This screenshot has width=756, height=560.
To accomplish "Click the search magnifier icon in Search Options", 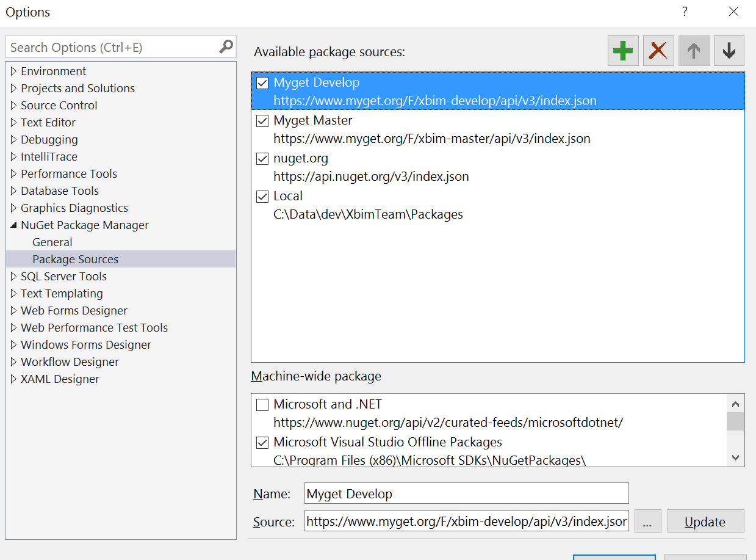I will [226, 46].
